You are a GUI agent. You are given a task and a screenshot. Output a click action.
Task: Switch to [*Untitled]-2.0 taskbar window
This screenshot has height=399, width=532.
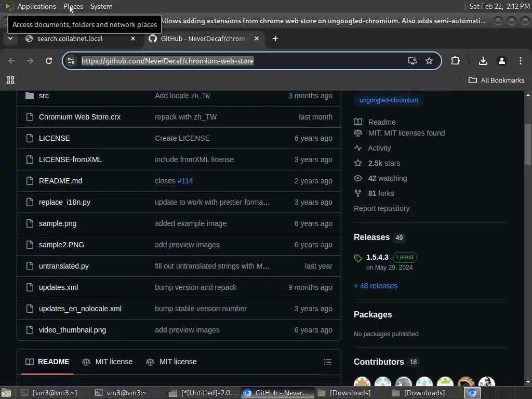[x=203, y=393]
